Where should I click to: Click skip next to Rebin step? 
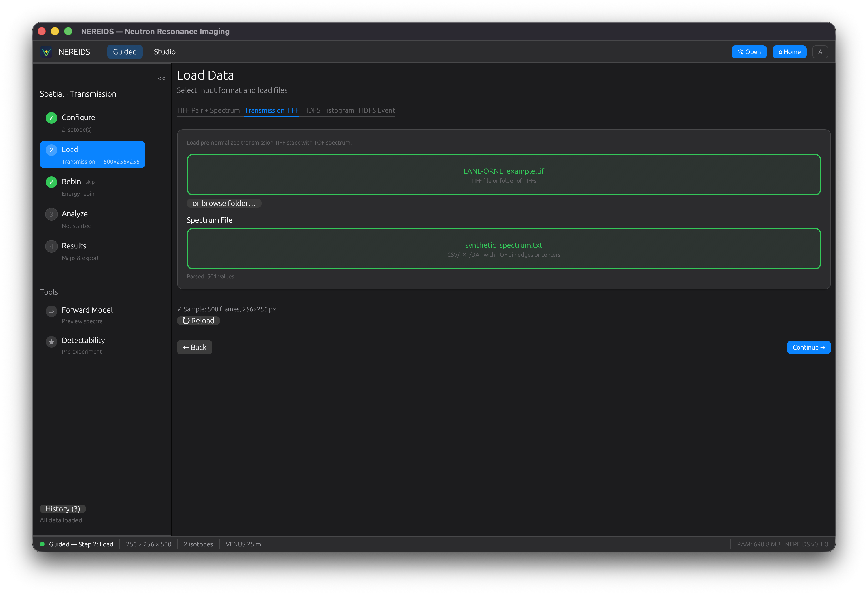[x=90, y=182]
